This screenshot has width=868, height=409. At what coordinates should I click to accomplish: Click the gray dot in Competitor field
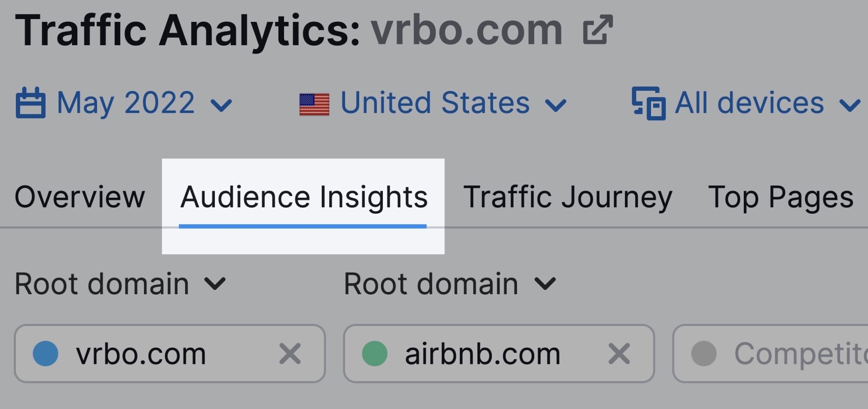point(704,354)
